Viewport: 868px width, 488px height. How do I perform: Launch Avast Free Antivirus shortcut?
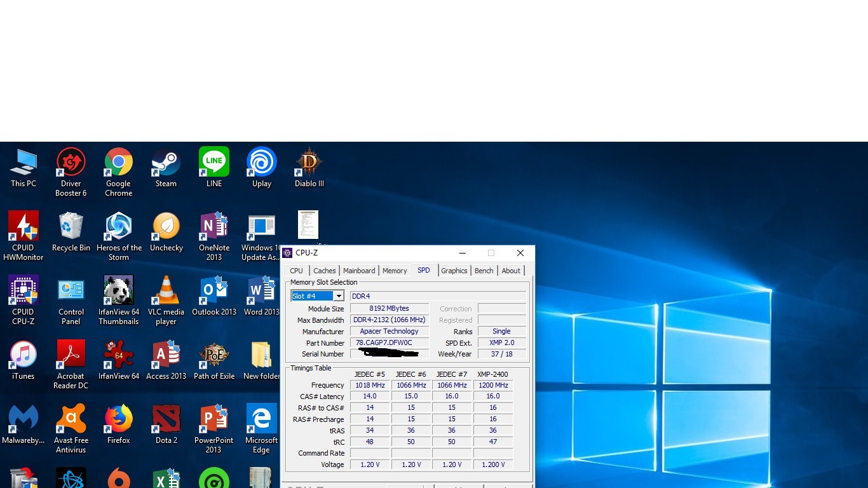click(71, 429)
